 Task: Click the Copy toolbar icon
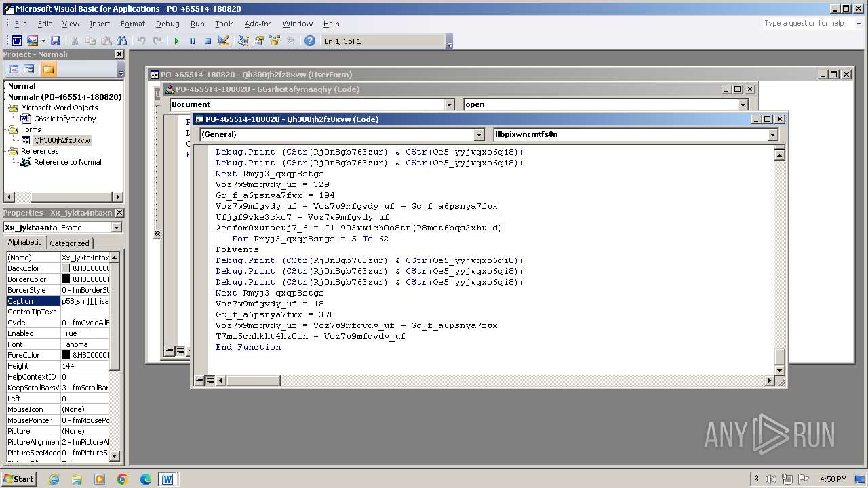tap(90, 41)
